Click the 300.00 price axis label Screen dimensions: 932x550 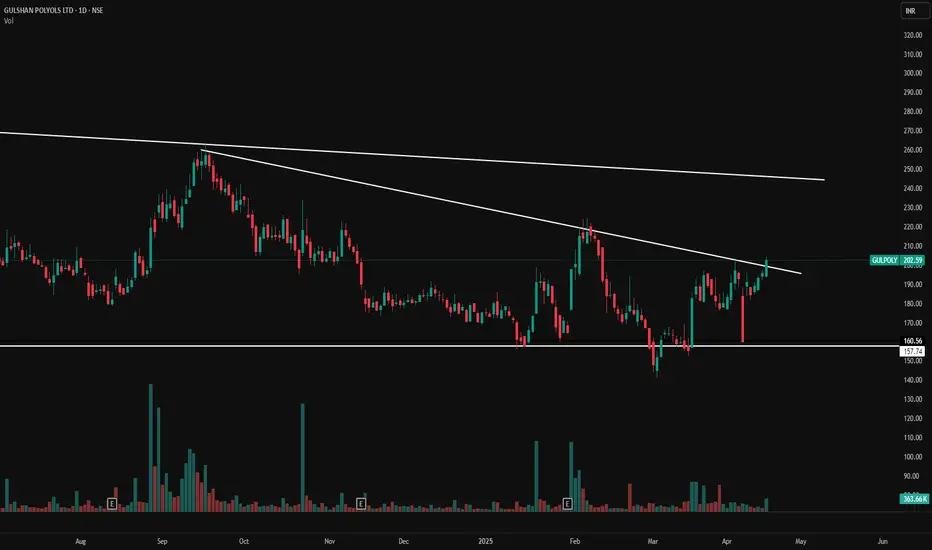coord(912,73)
